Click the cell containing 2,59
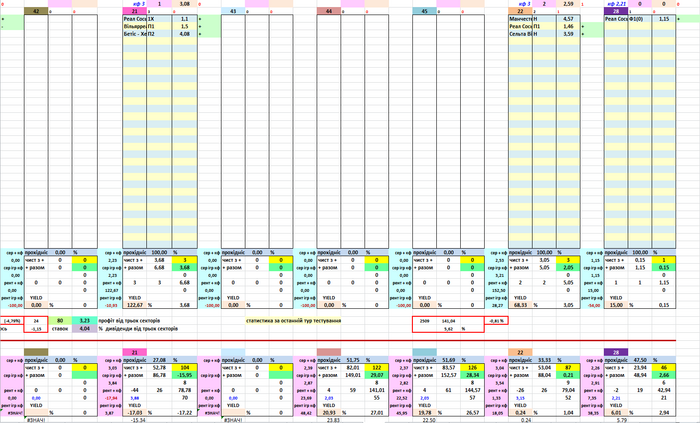 tap(568, 4)
